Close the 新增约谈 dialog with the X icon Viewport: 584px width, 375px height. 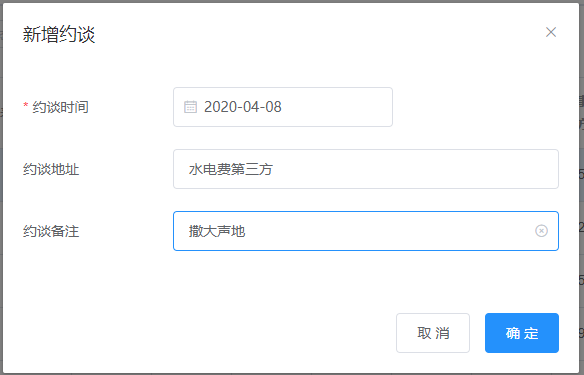pyautogui.click(x=551, y=32)
